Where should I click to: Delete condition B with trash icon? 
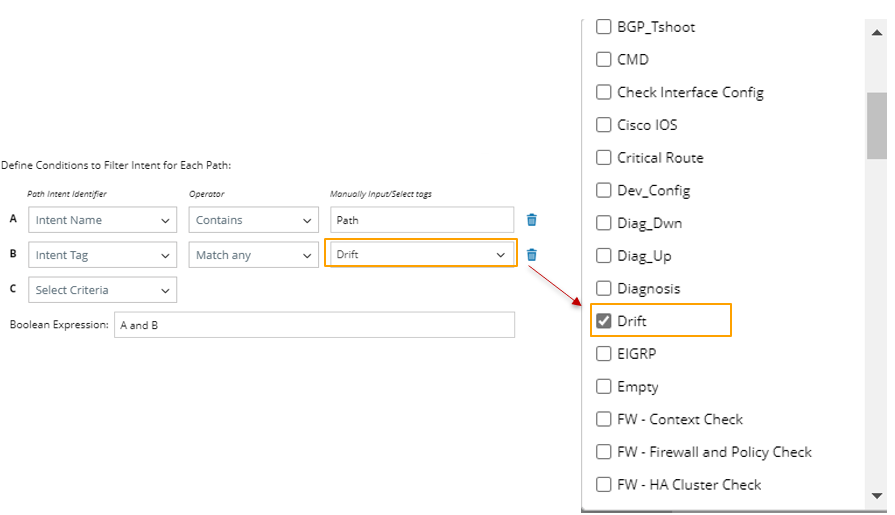pos(532,255)
